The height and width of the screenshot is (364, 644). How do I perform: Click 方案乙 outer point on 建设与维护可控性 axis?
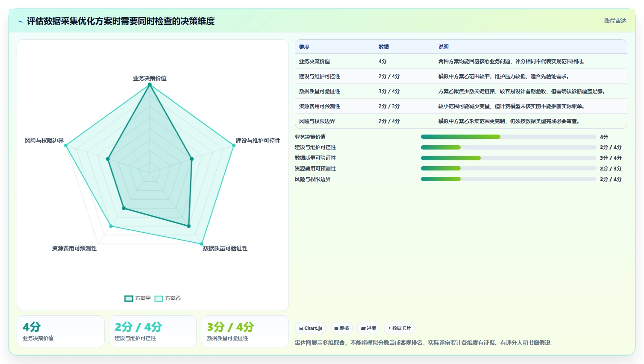tap(234, 145)
